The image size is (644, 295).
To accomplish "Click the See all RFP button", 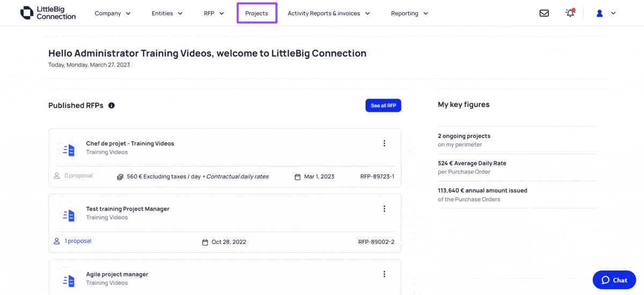I will click(383, 105).
